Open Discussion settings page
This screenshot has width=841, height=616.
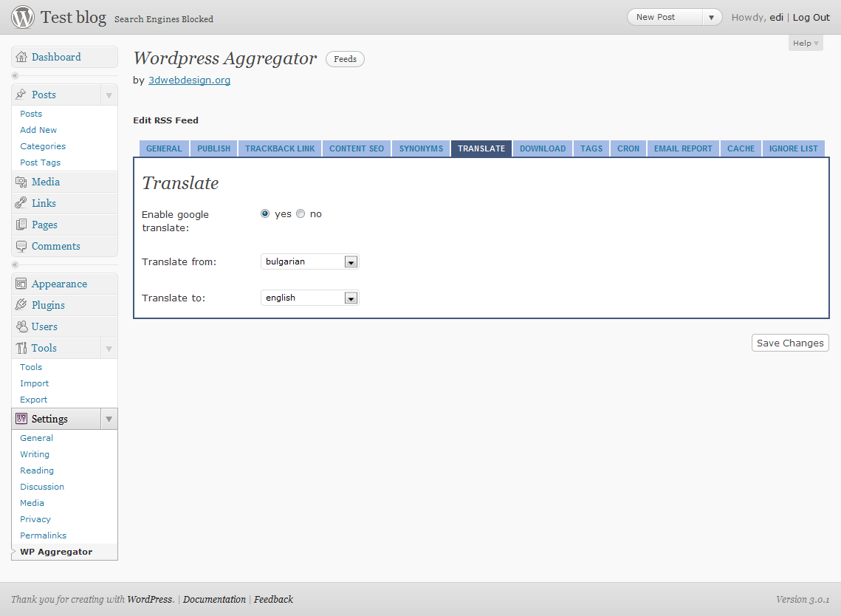coord(42,487)
